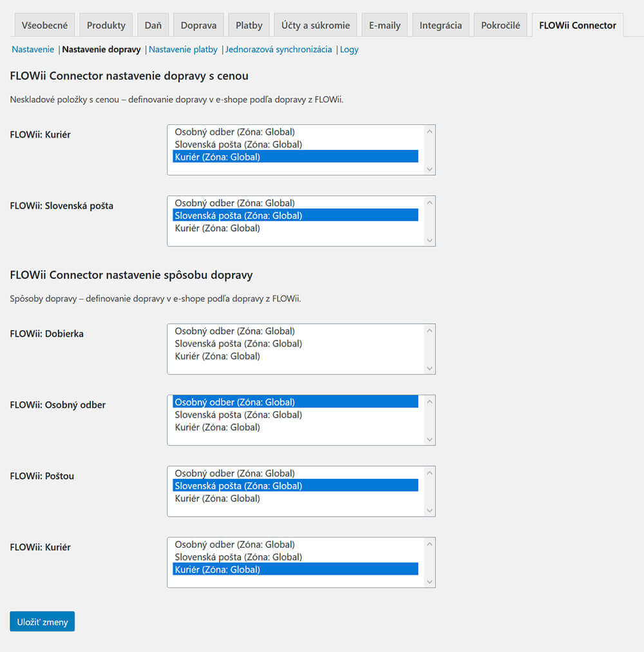The width and height of the screenshot is (644, 652).
Task: Open the Daň tab
Action: 153,25
